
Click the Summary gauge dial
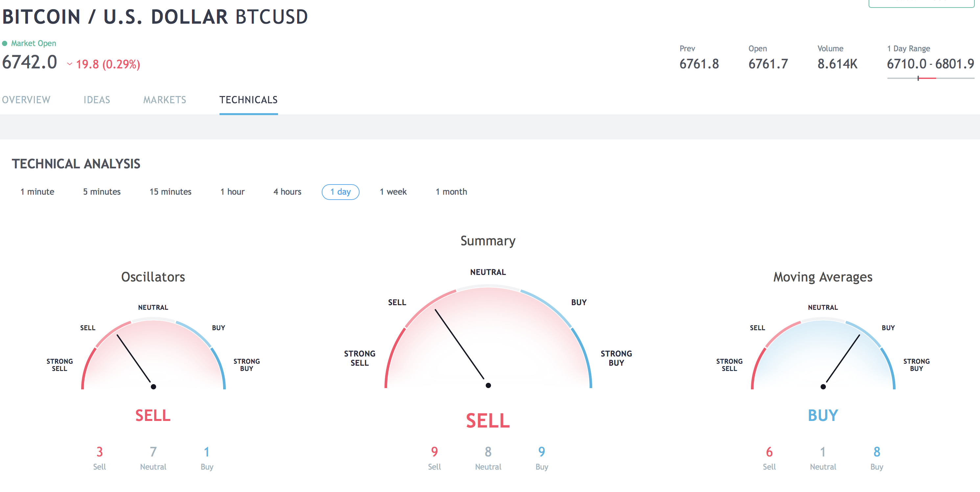click(488, 337)
